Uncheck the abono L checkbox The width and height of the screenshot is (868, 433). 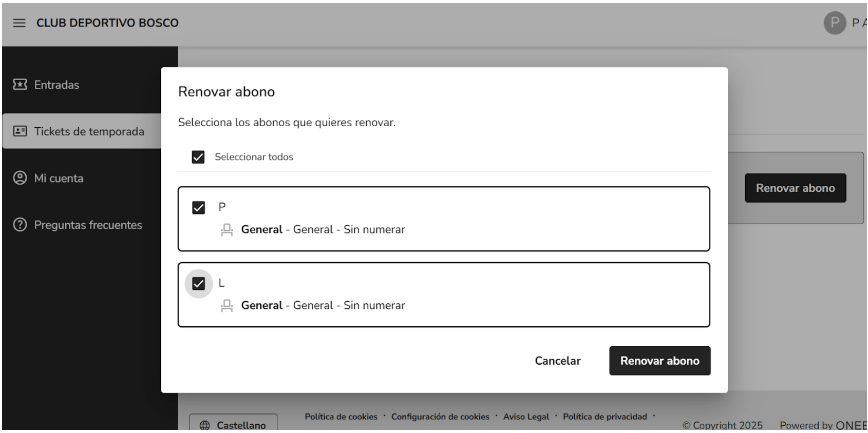(x=198, y=284)
